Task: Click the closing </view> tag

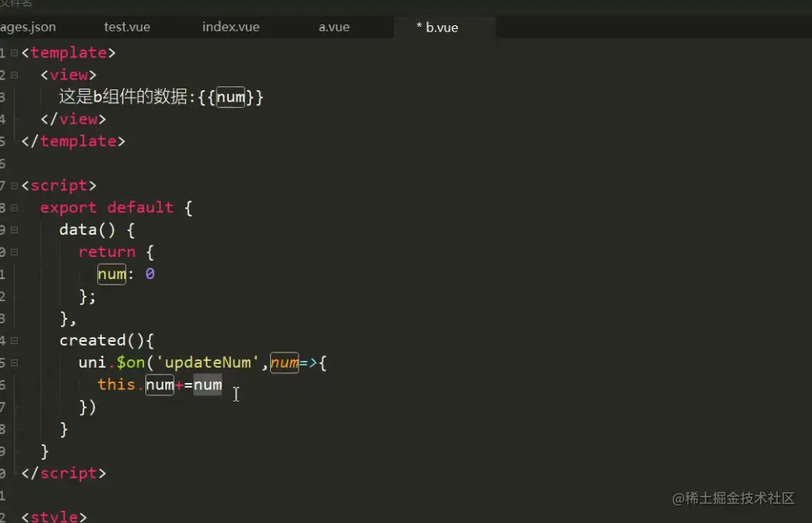Action: coord(73,119)
